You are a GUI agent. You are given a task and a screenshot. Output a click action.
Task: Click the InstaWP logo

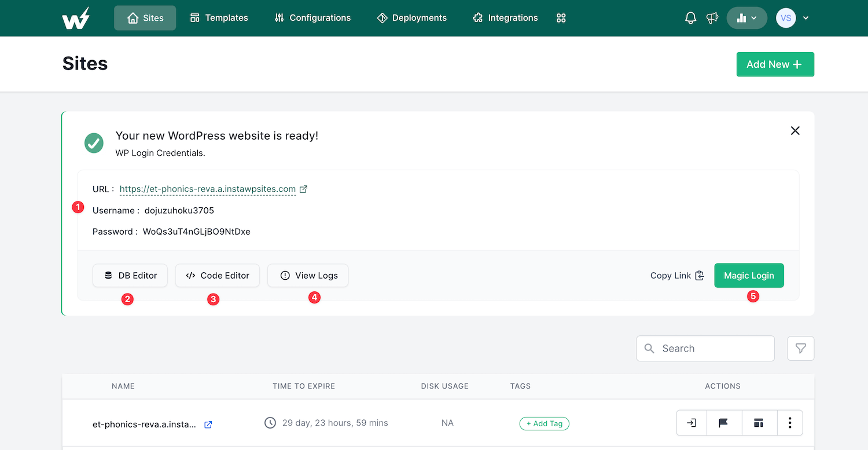tap(76, 18)
